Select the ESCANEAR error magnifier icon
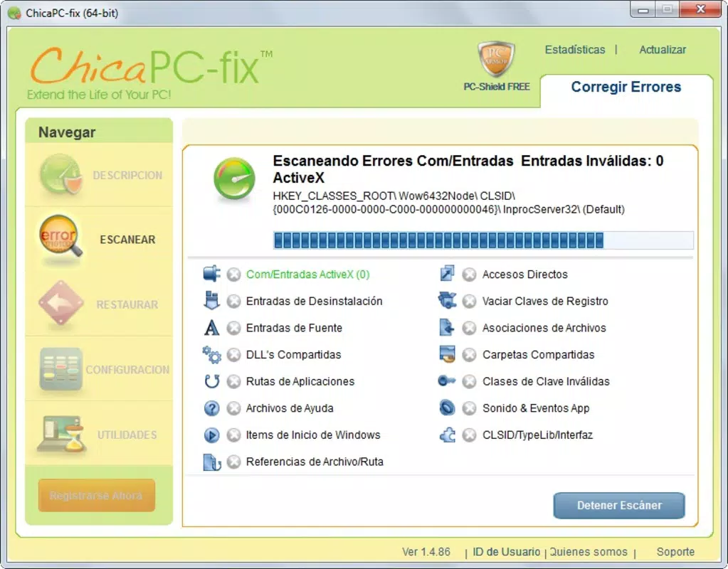The height and width of the screenshot is (569, 728). [x=61, y=237]
